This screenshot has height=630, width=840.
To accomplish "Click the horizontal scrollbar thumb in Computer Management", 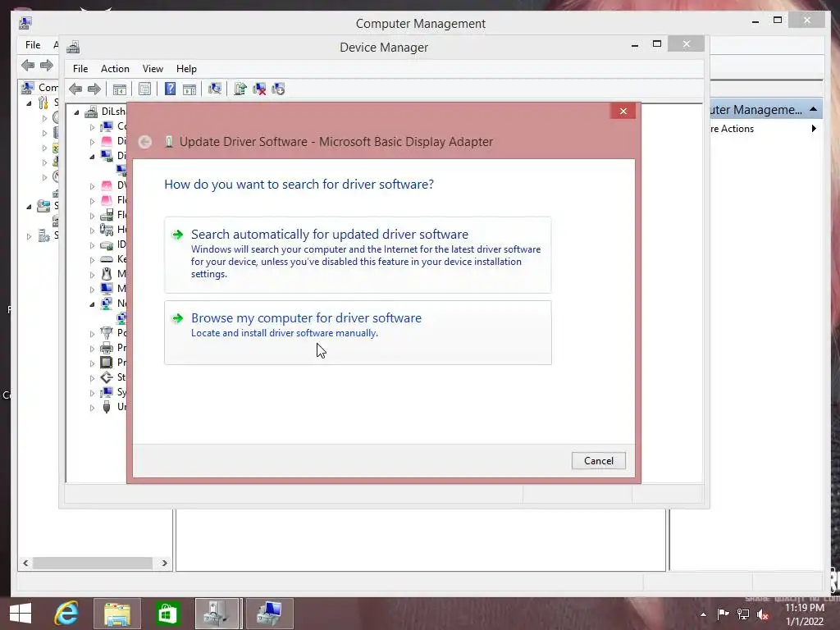I will (93, 563).
